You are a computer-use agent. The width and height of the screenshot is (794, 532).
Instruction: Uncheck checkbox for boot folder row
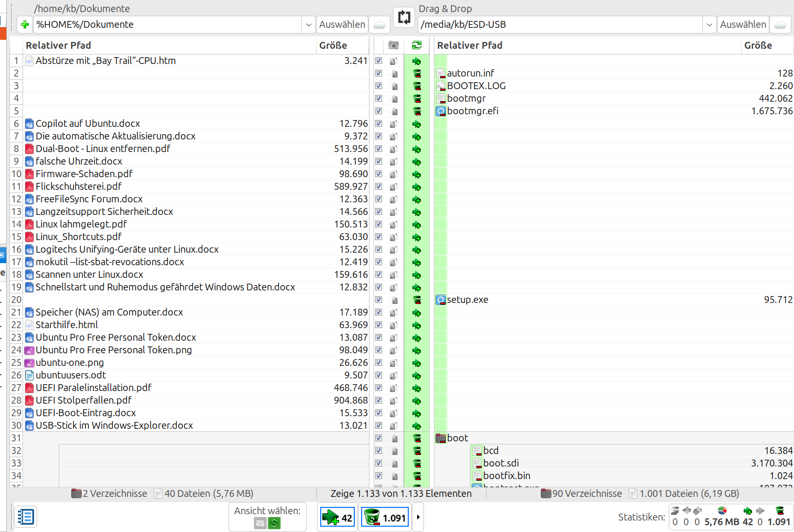[378, 438]
